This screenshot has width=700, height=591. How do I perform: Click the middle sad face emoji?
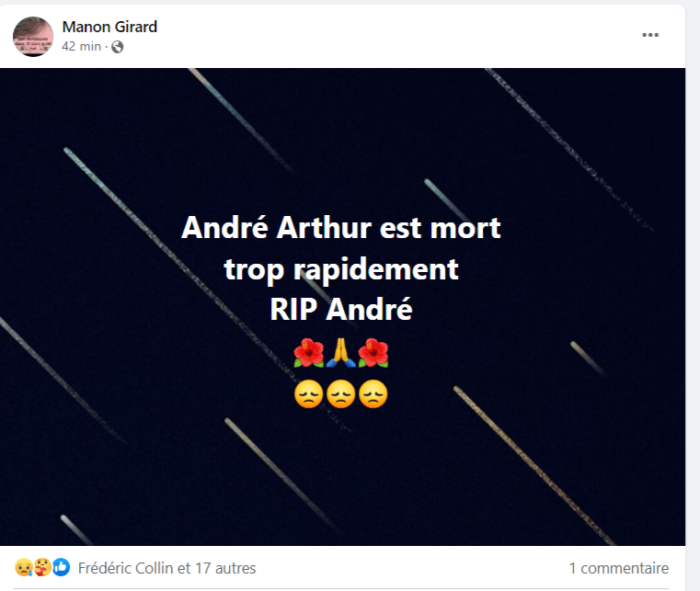341,394
